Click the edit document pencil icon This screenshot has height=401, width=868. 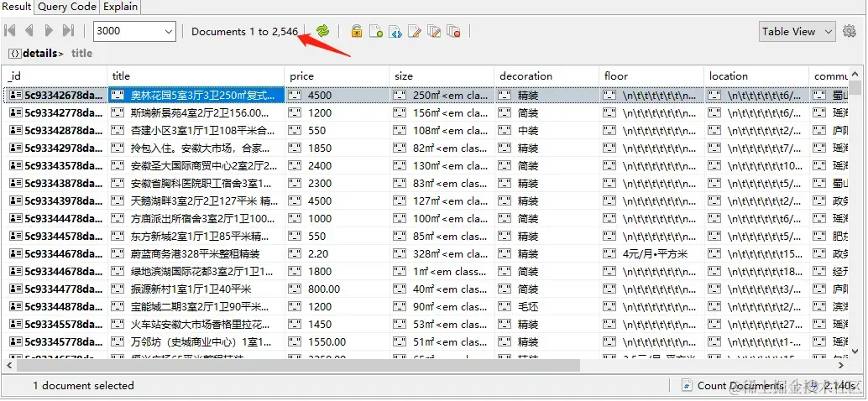click(415, 31)
